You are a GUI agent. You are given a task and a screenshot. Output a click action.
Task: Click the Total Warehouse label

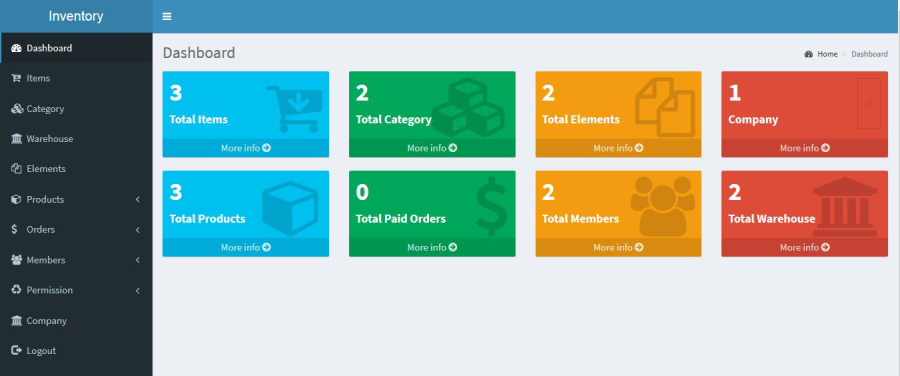pyautogui.click(x=771, y=219)
